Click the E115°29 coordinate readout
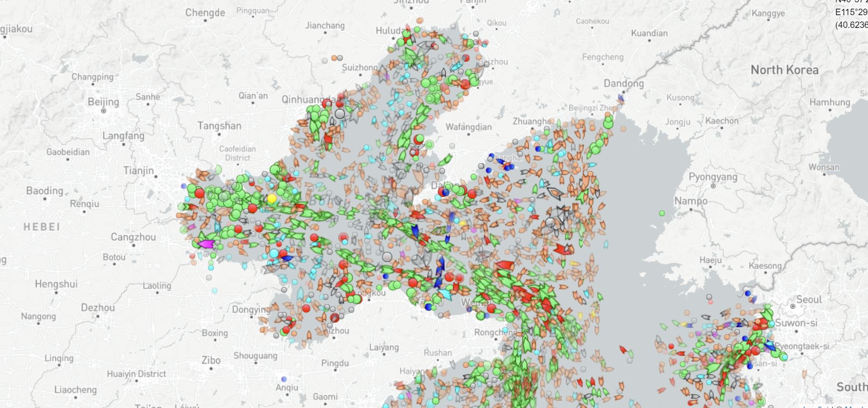868x408 pixels. [851, 12]
